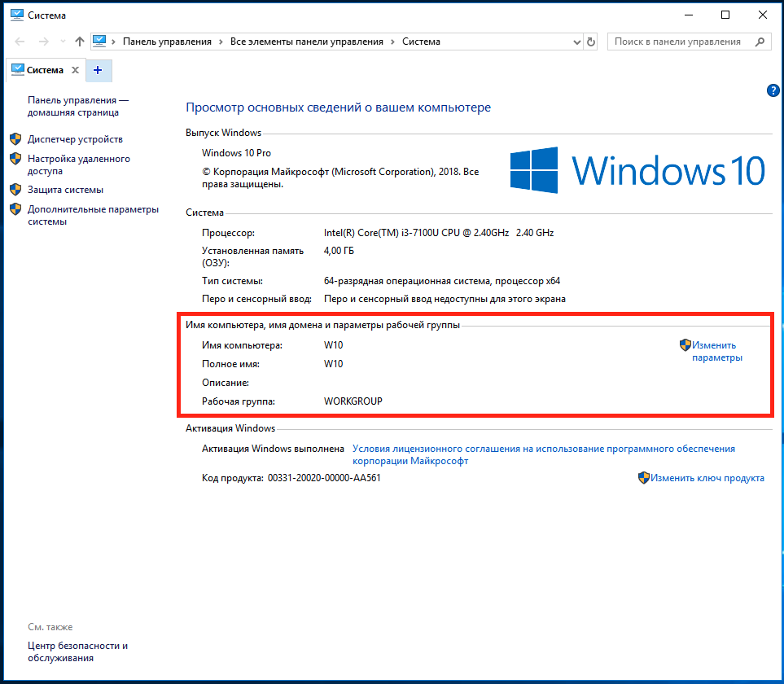Viewport: 784px width, 684px height.
Task: Click Панель управления breadcrumb in address bar
Action: 167,42
